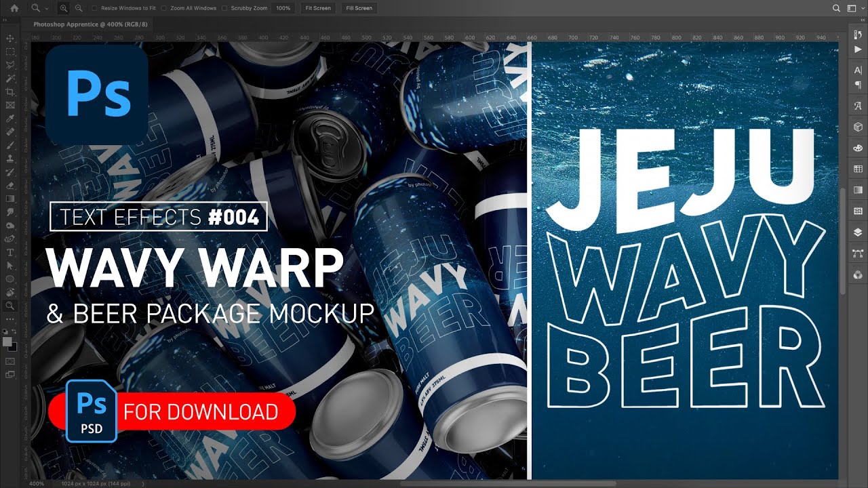Open the Glyphs panel icon
Viewport: 868px width, 488px height.
pyautogui.click(x=858, y=106)
